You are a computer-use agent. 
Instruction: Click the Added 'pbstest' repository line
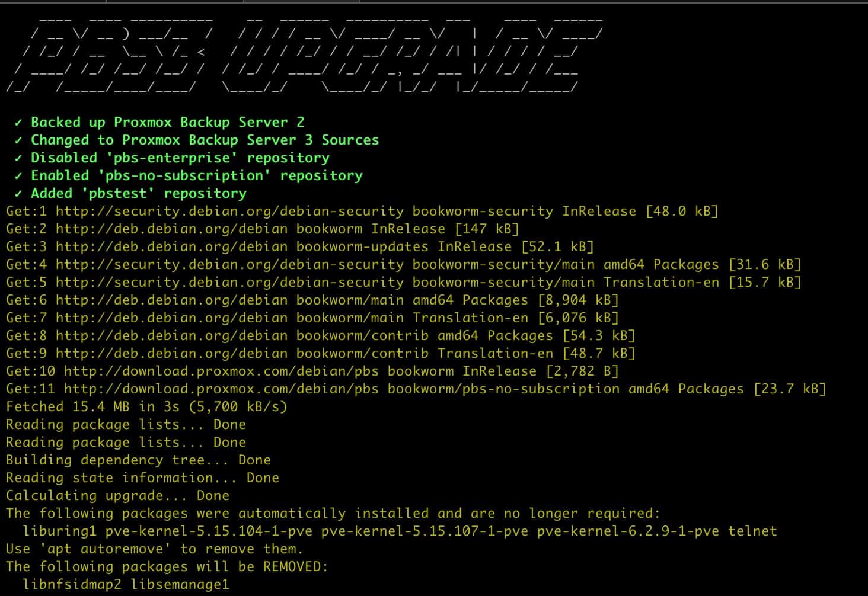[x=130, y=193]
